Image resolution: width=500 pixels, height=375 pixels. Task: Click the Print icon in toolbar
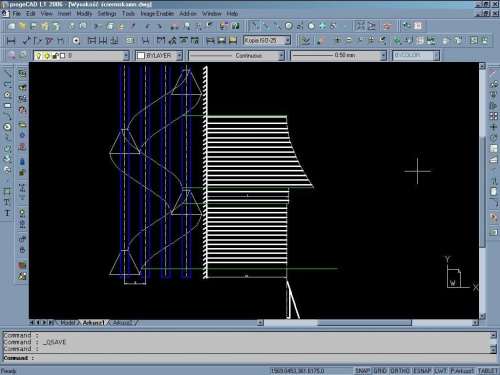pyautogui.click(x=72, y=26)
